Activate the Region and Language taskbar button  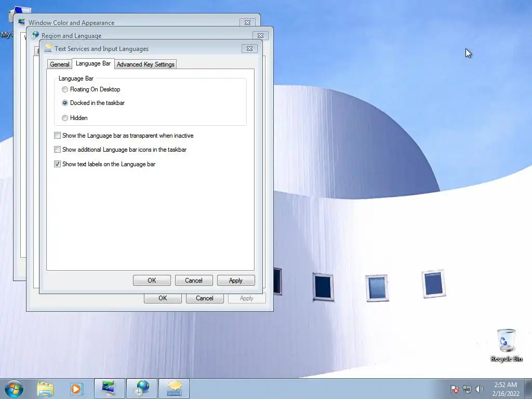point(141,389)
